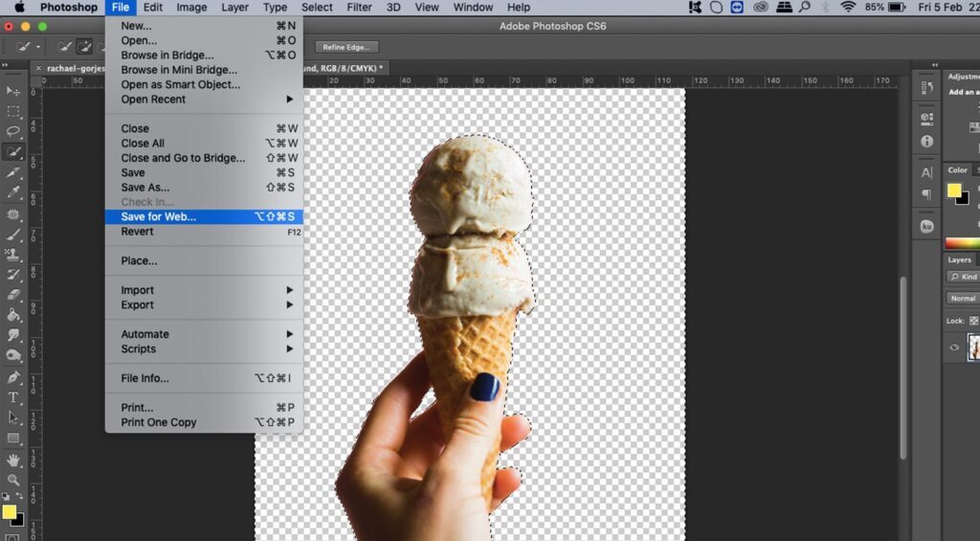980x541 pixels.
Task: Select the Hand tool
Action: point(13,460)
